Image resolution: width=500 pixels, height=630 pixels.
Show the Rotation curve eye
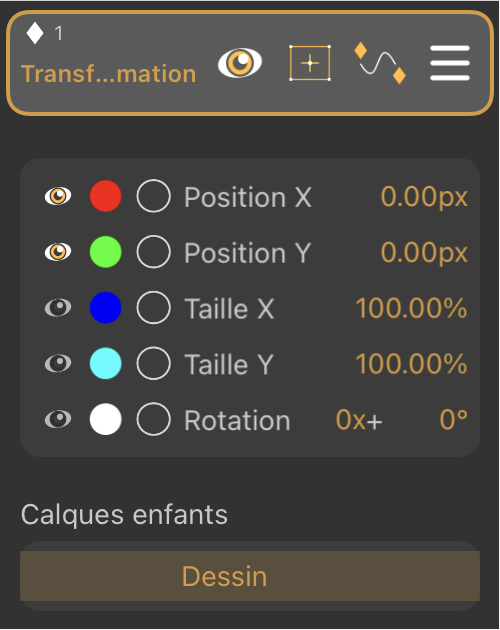tap(58, 419)
